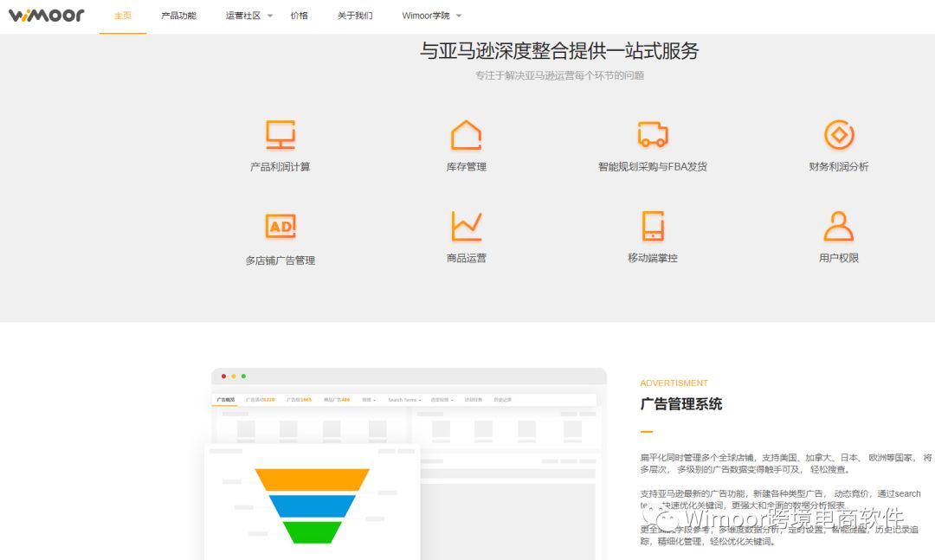Open the 多店铺广告管理 text link

280,261
